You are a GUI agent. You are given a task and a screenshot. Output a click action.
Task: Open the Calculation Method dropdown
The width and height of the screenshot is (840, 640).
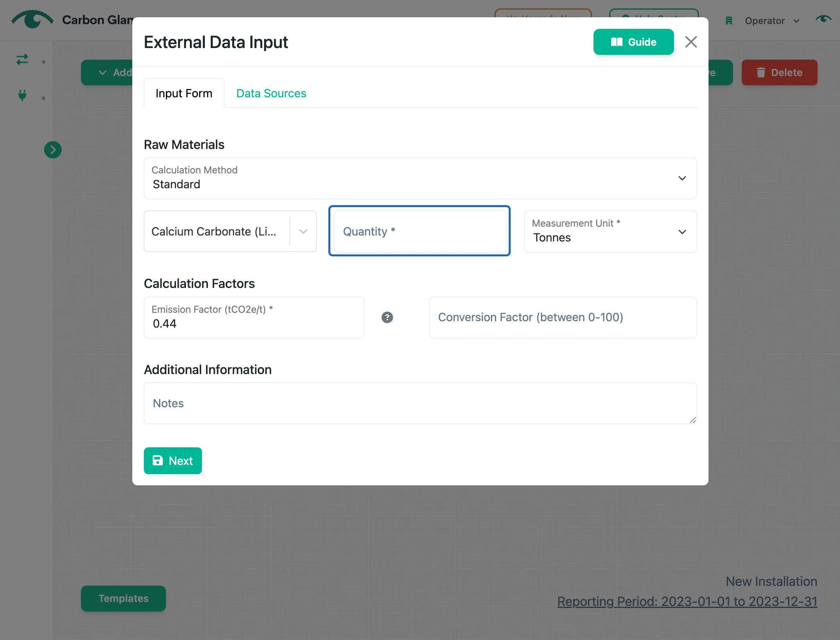coord(420,178)
